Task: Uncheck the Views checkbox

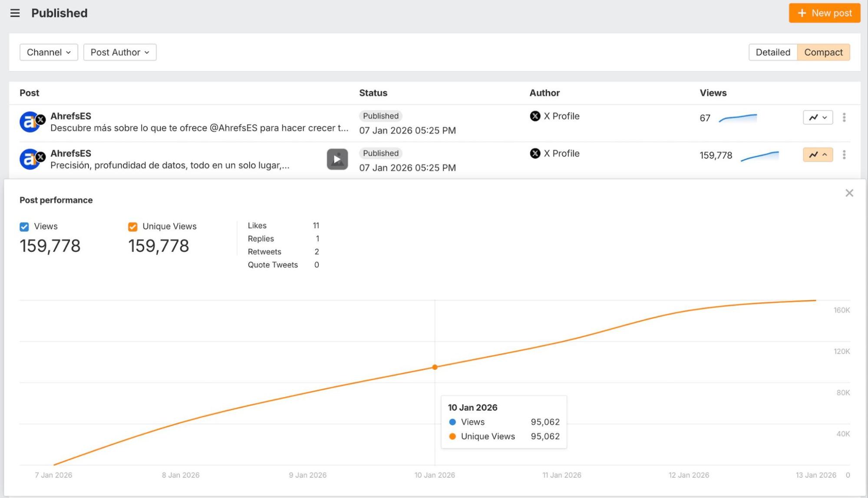Action: pos(24,227)
